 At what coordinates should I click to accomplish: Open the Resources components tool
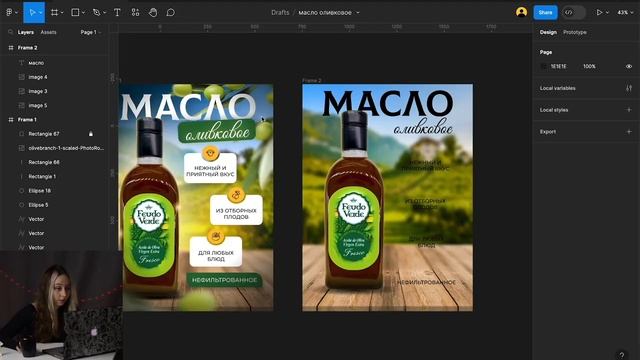[135, 13]
